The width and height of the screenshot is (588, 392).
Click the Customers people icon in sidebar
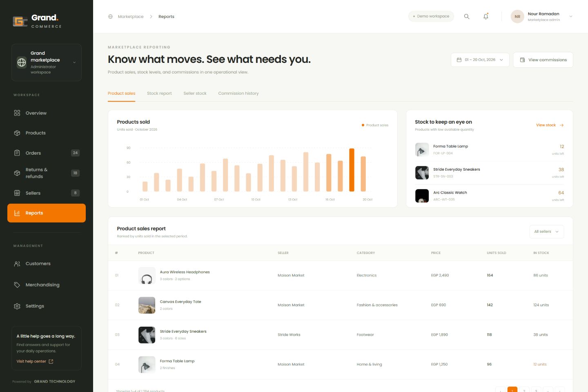(17, 264)
